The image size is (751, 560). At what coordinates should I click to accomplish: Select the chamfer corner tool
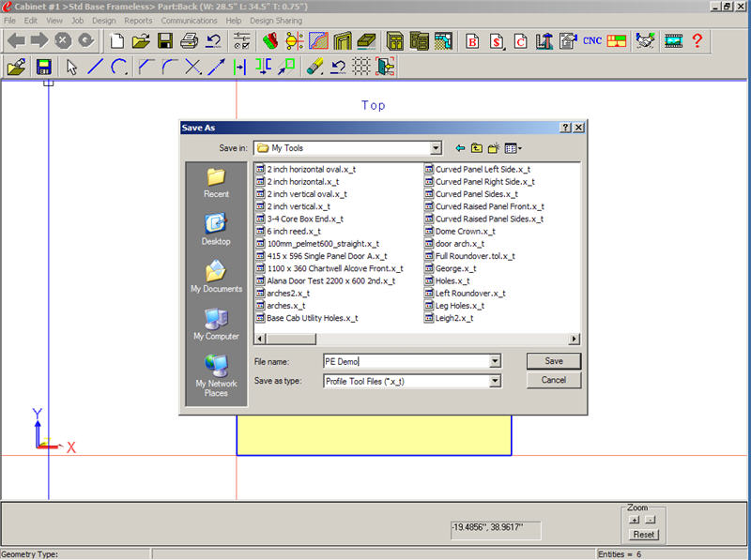coord(146,67)
